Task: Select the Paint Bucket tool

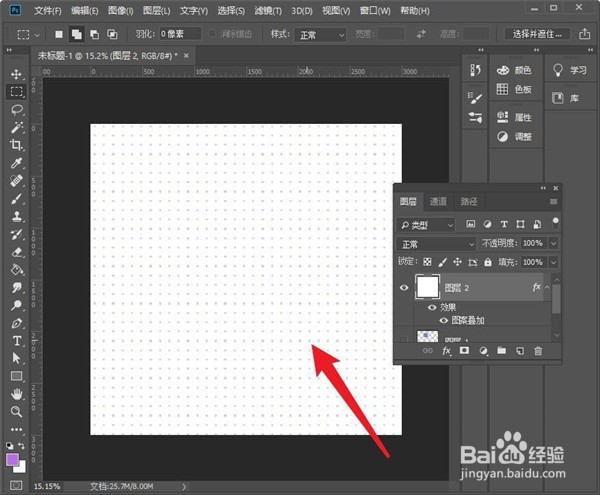Action: point(16,270)
